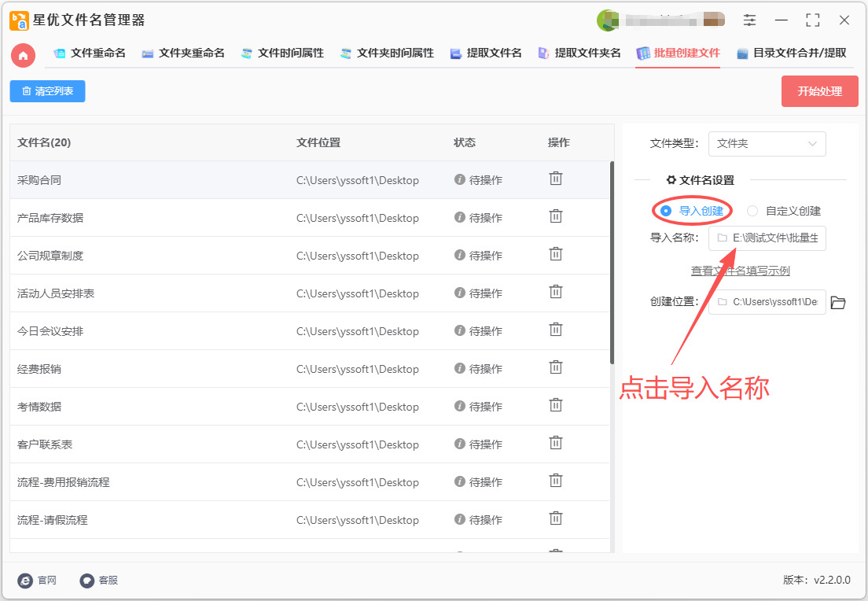Go to the 文件时间属性 tab
The image size is (868, 601).
click(x=282, y=53)
